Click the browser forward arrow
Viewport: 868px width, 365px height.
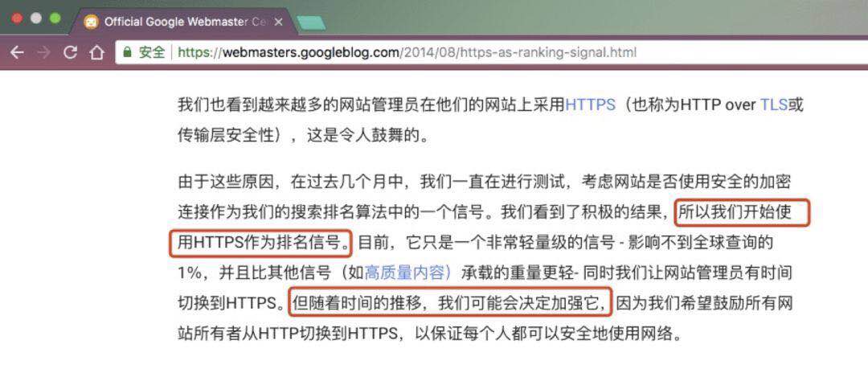tap(43, 53)
